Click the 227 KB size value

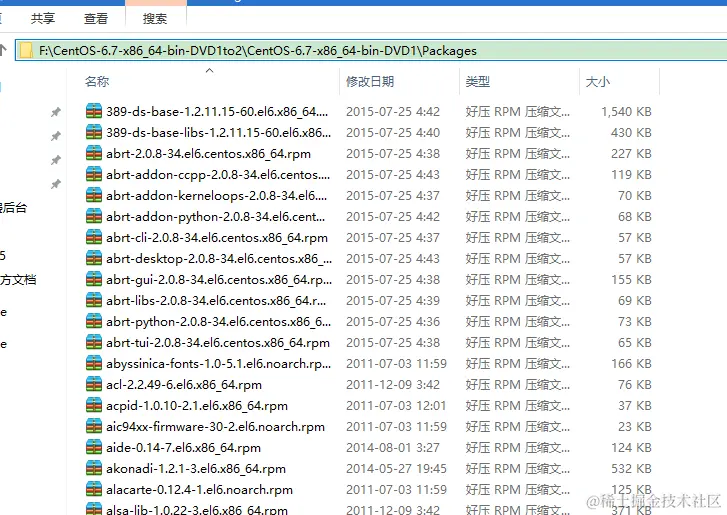(631, 153)
